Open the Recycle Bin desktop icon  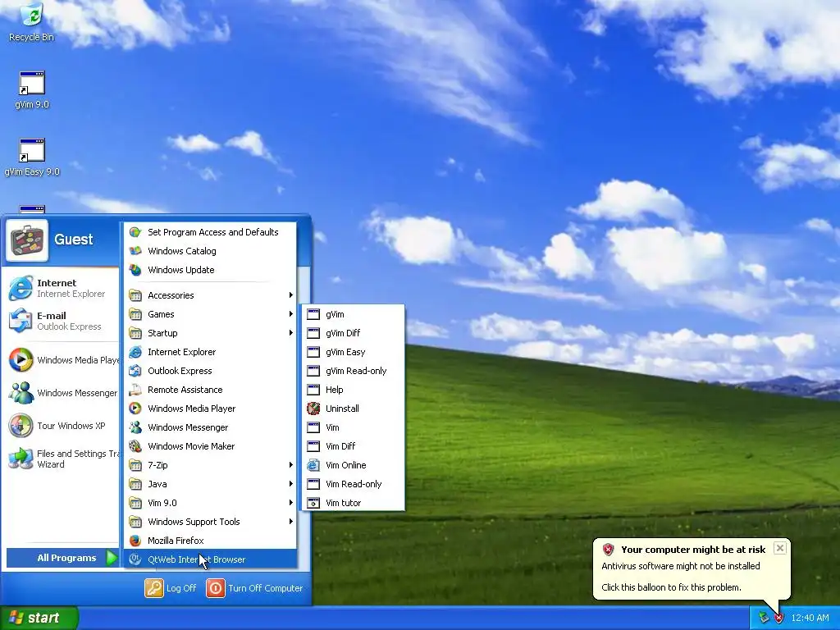coord(32,22)
